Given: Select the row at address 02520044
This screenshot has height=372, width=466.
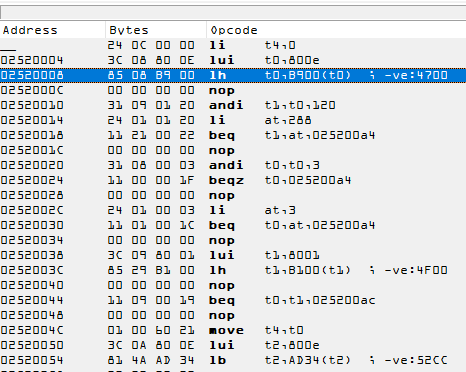Looking at the screenshot, I should 233,300.
